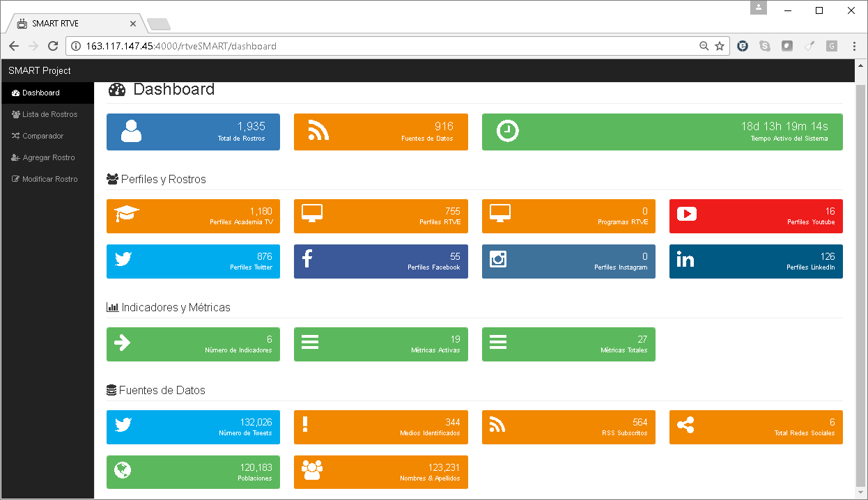Screen dimensions: 868x500
Task: Click the monitor icon on Programas RTVE card
Action: click(x=500, y=214)
